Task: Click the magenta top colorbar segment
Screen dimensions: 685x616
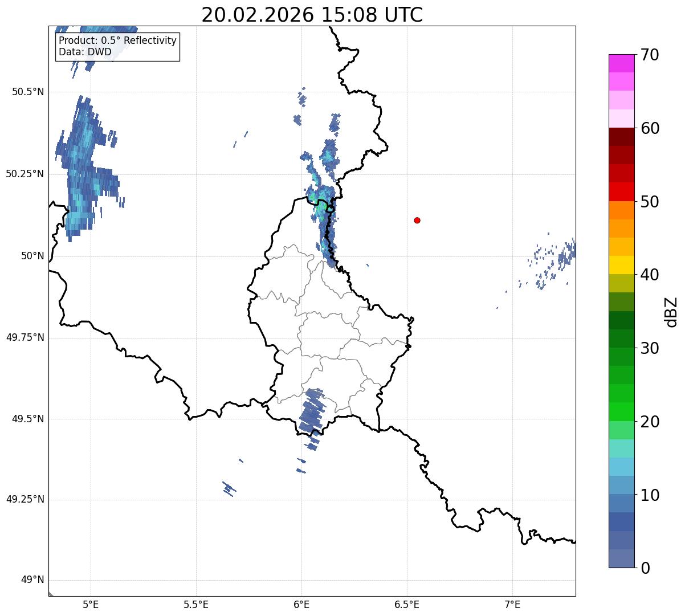Action: [x=621, y=63]
